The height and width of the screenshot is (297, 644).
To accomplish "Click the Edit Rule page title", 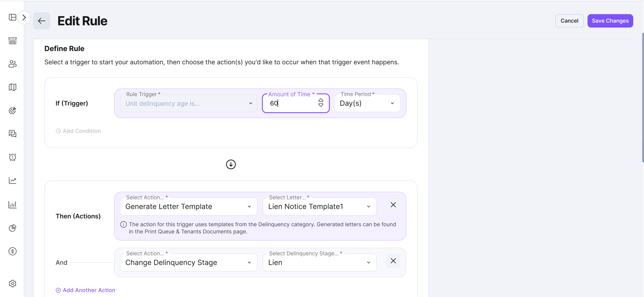I will coord(82,21).
